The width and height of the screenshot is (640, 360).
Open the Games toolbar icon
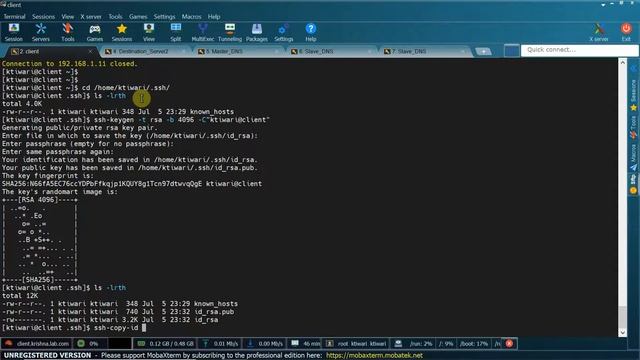[x=95, y=32]
